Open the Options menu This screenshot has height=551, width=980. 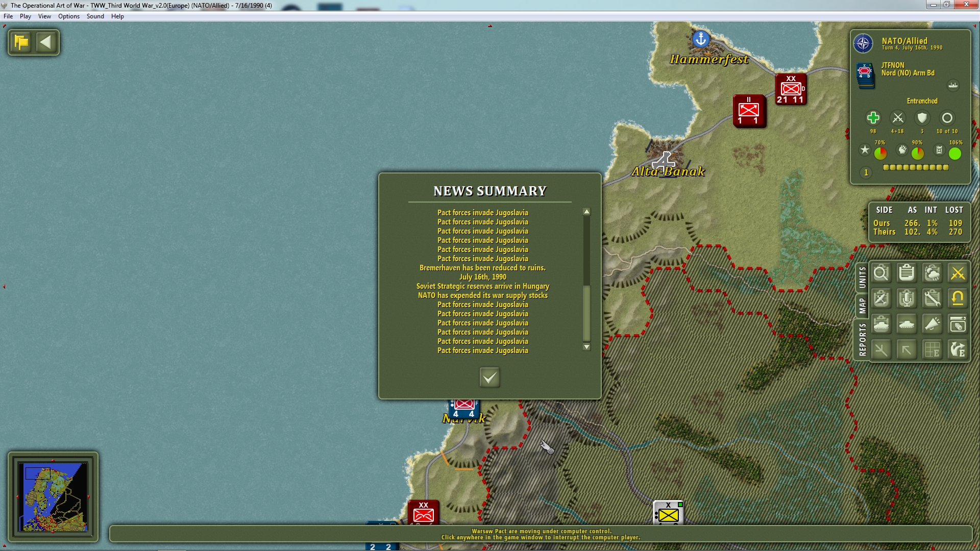[x=69, y=16]
